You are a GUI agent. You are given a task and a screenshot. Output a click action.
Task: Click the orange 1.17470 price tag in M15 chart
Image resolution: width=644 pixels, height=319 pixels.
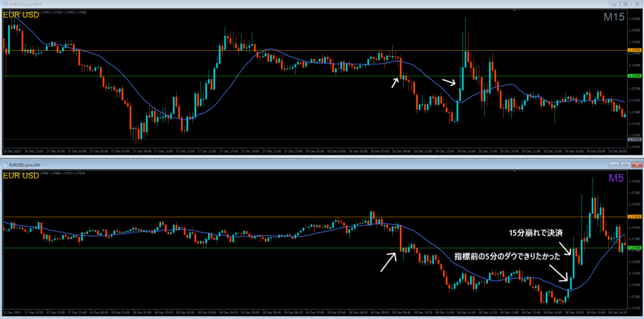[x=635, y=50]
